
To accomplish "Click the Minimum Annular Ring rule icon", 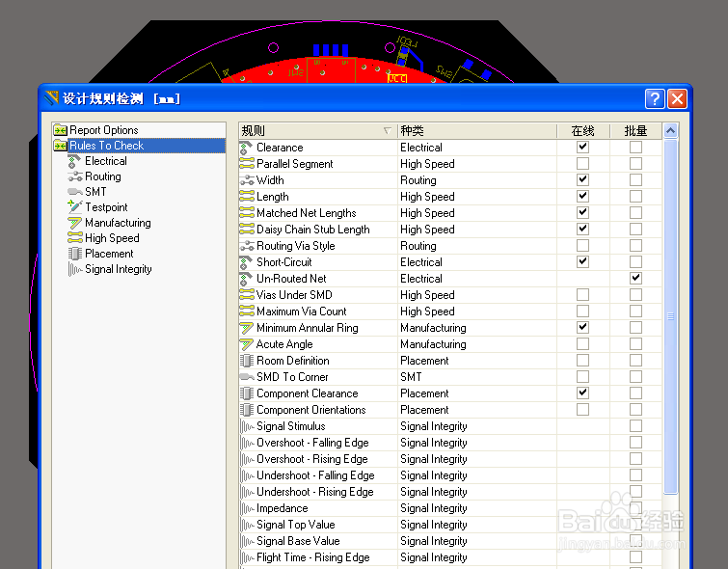I will 247,328.
